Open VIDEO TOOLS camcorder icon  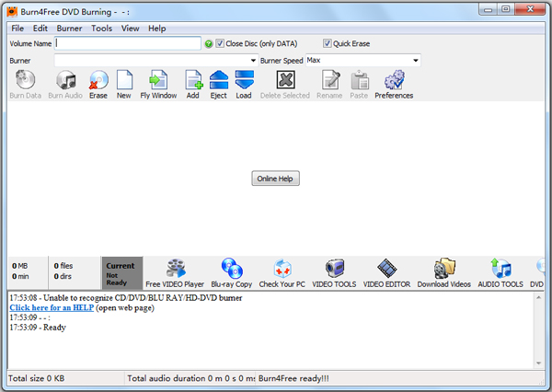pyautogui.click(x=334, y=269)
